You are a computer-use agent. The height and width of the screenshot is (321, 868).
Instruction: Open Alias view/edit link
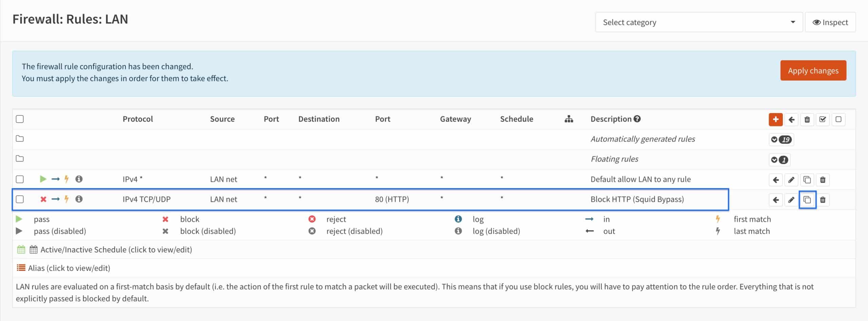coord(70,268)
